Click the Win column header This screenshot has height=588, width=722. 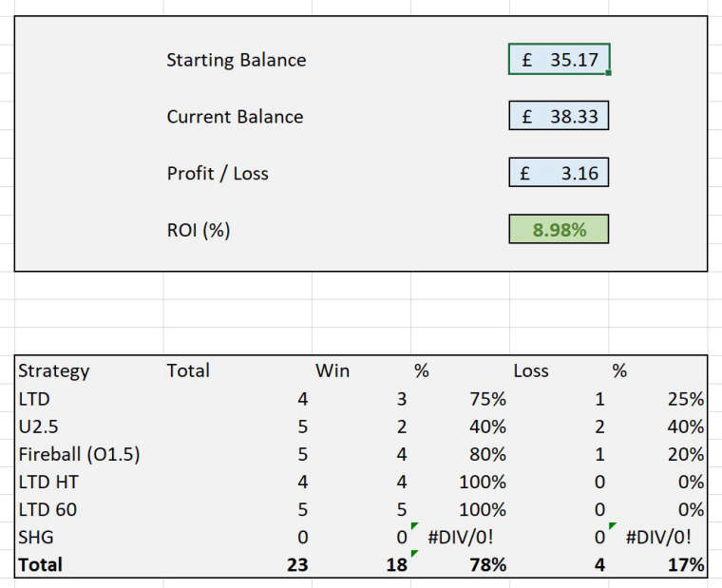332,370
